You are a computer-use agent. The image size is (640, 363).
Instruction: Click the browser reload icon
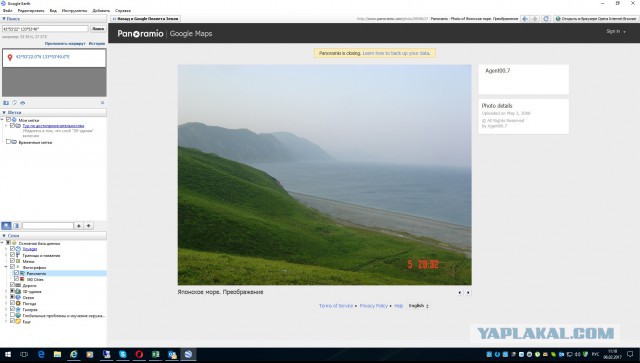coord(546,19)
